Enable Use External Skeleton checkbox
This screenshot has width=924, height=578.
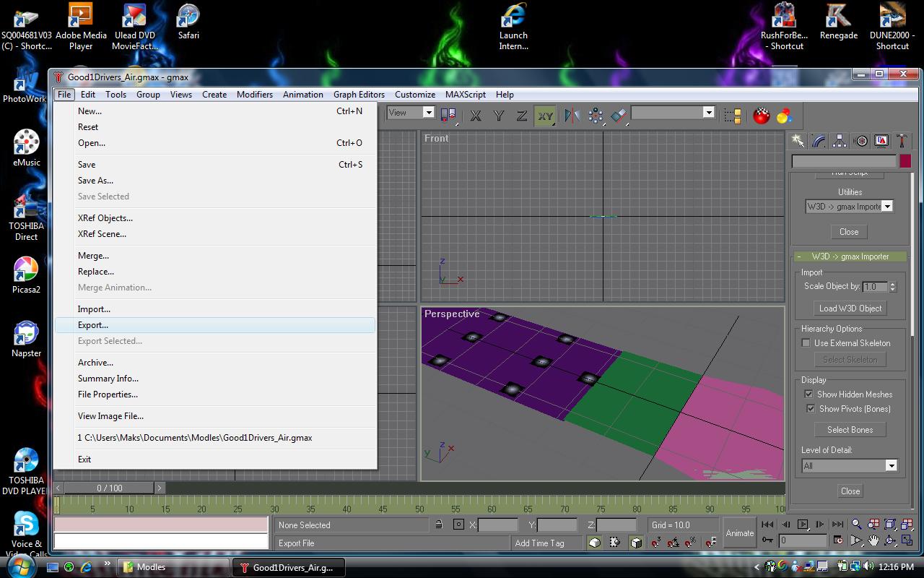806,343
